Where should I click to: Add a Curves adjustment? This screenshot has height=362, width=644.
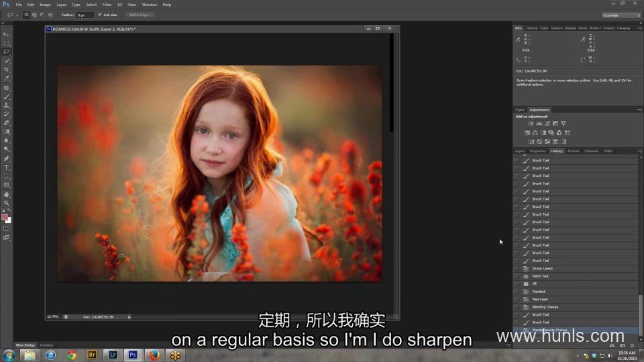[x=547, y=123]
